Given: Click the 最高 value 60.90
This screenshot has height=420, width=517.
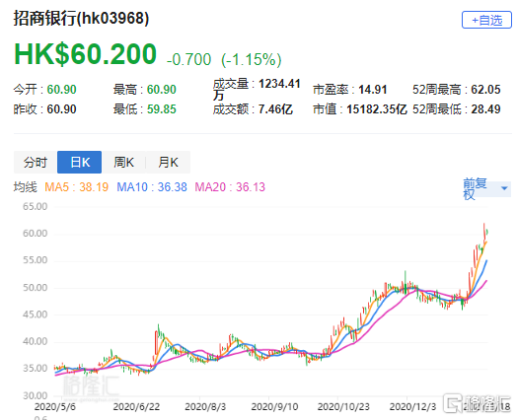Looking at the screenshot, I should pyautogui.click(x=162, y=90).
